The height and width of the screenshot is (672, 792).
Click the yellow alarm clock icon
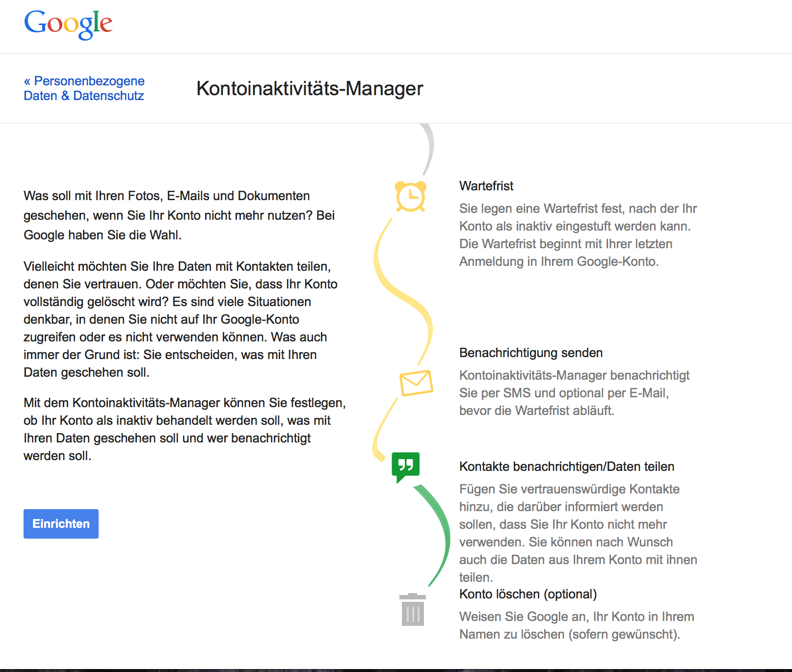[x=411, y=197]
